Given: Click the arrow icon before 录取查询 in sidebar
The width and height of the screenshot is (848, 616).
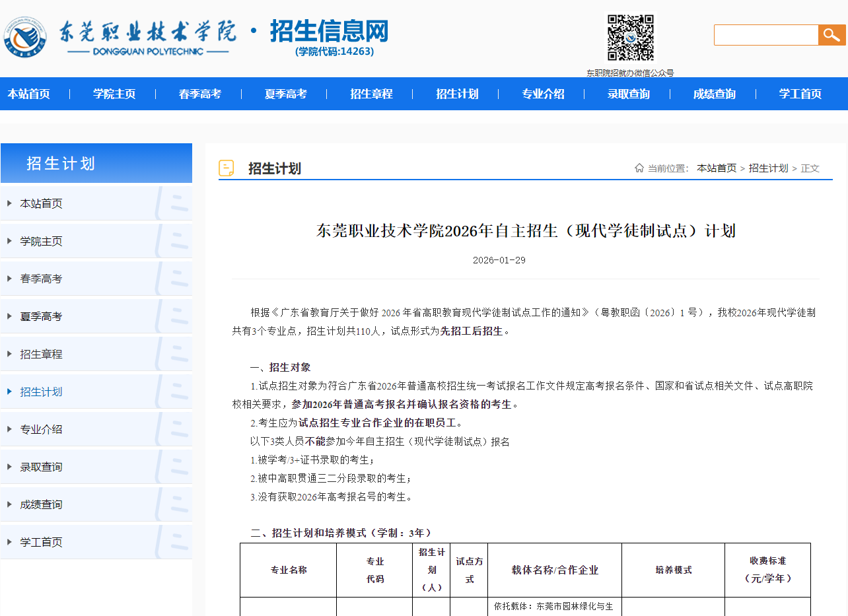Looking at the screenshot, I should [8, 466].
